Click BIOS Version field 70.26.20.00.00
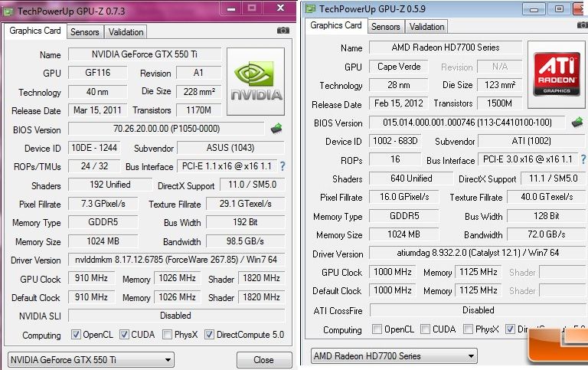Viewport: 588px width, 370px height. (x=166, y=129)
